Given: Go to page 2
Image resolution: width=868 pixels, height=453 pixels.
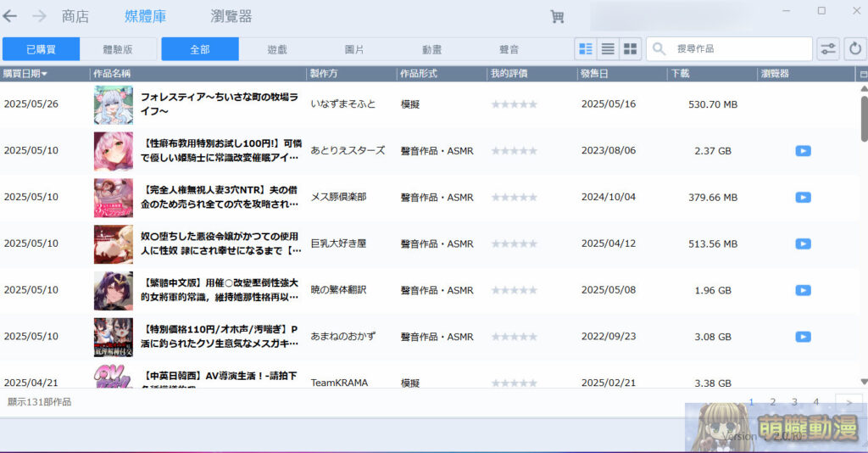Looking at the screenshot, I should 773,402.
